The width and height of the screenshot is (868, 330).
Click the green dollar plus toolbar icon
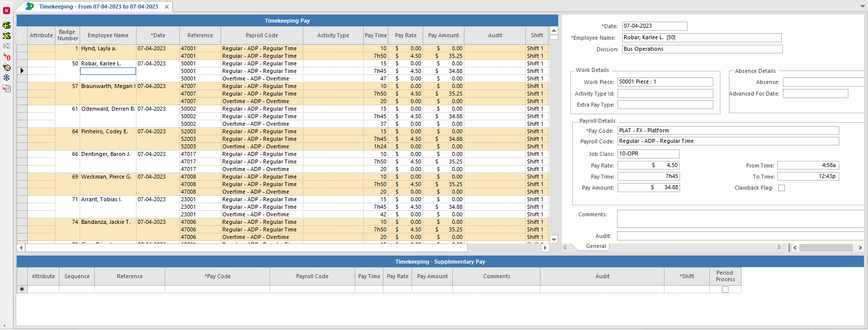pos(7,25)
